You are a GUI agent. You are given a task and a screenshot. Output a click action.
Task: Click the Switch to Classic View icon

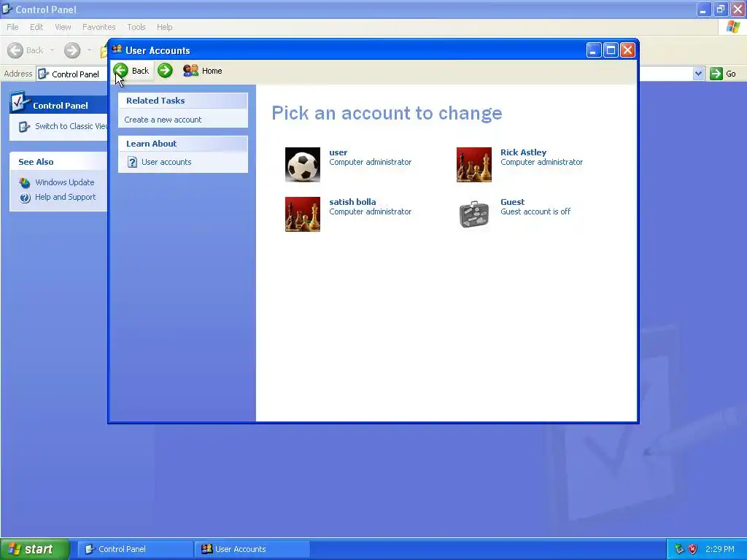(x=24, y=127)
